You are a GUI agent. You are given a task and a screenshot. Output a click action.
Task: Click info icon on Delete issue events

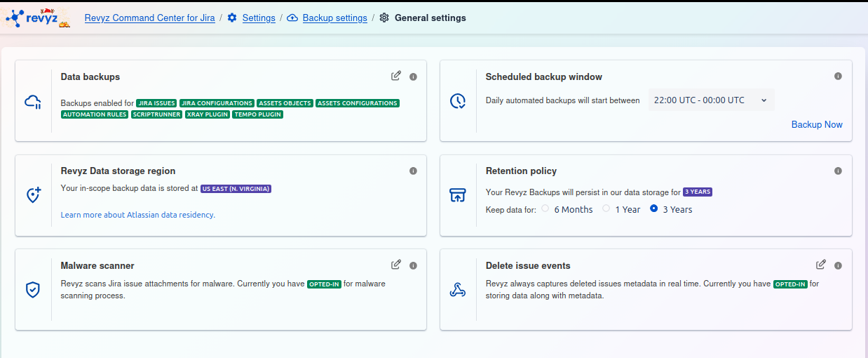[838, 265]
